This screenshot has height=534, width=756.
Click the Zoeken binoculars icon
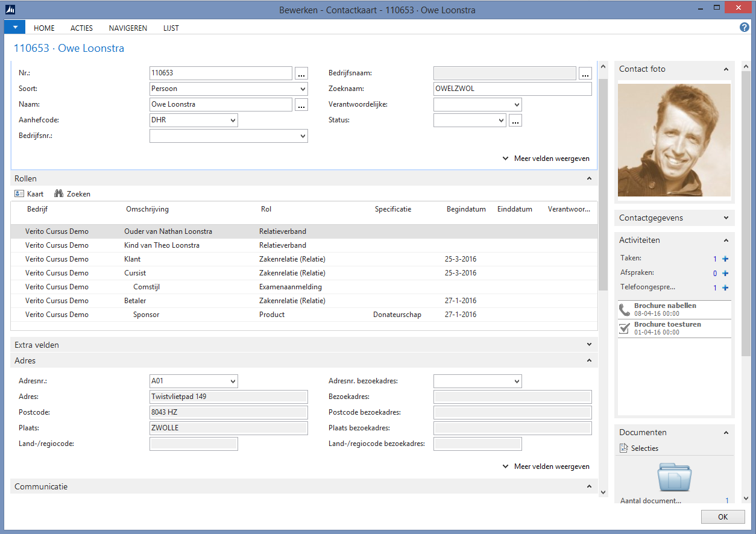click(x=59, y=194)
